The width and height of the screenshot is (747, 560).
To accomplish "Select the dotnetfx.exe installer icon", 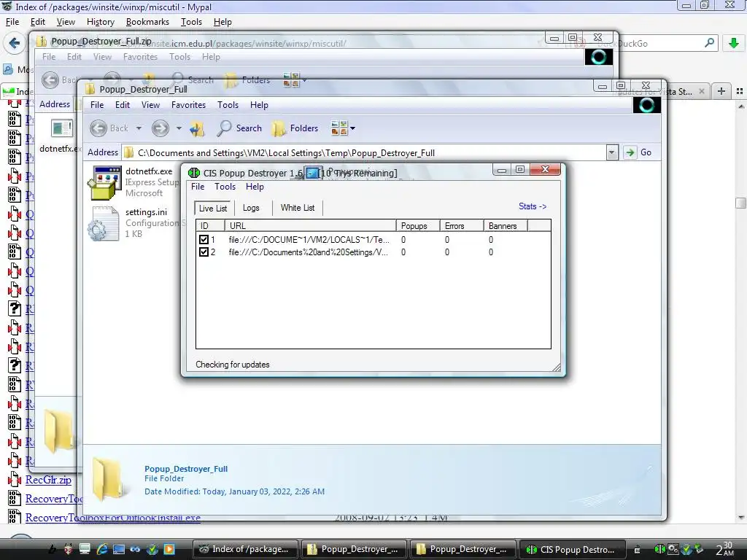I will pos(104,182).
